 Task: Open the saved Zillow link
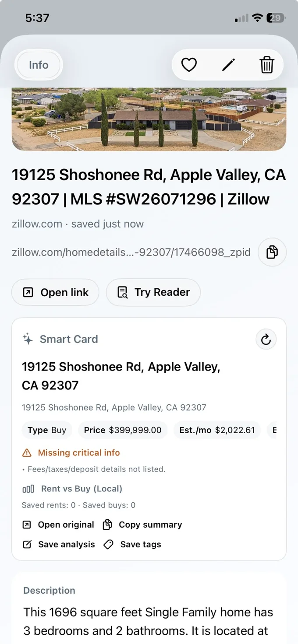[x=55, y=292]
